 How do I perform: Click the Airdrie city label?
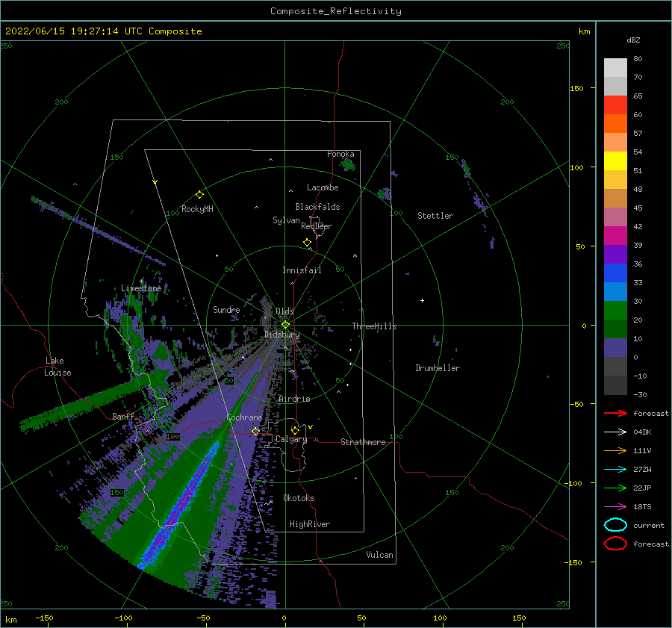click(294, 399)
